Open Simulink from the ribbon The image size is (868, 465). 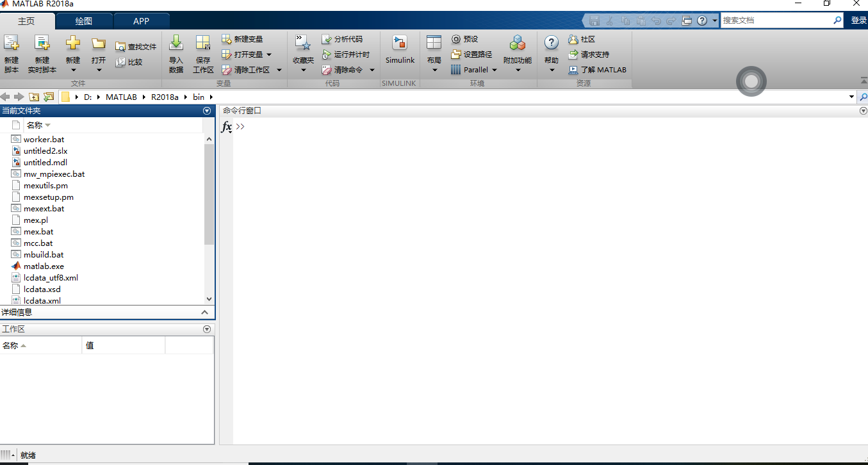pos(400,44)
